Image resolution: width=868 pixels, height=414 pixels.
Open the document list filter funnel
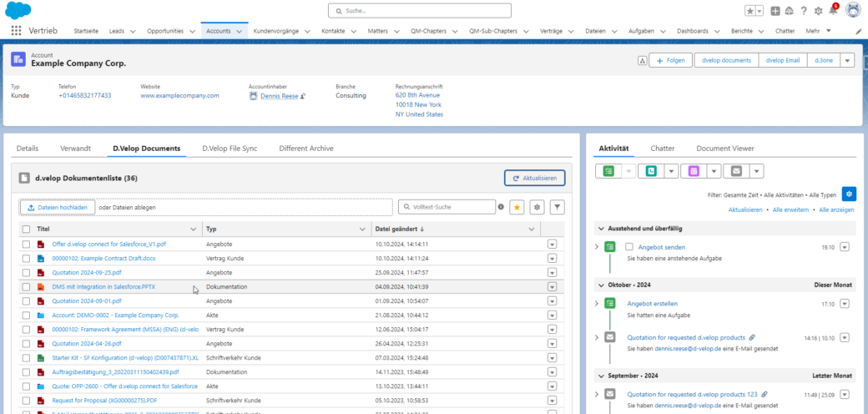point(558,207)
